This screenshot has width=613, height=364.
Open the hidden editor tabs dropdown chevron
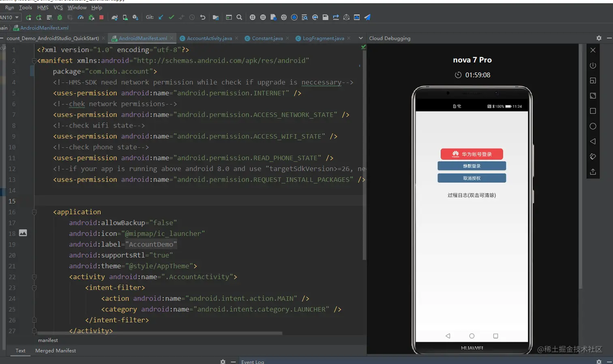(360, 38)
